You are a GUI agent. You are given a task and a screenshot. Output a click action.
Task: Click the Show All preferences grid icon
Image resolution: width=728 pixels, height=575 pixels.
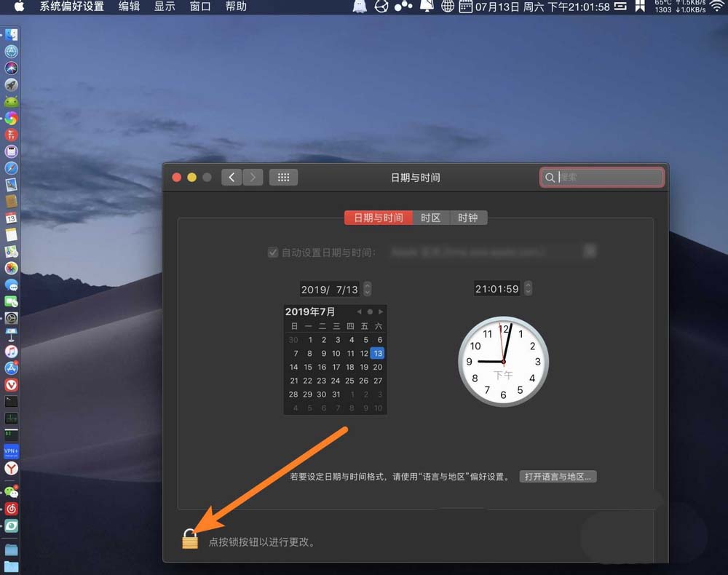tap(283, 177)
